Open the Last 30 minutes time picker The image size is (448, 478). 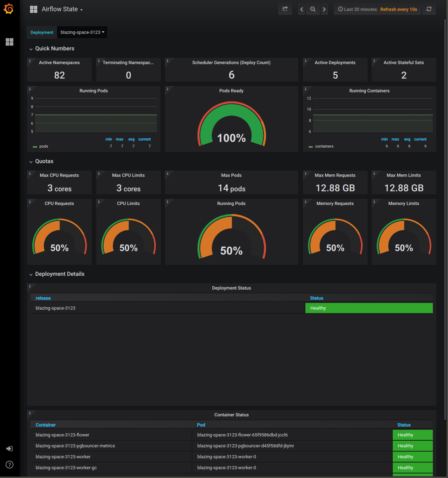(357, 9)
